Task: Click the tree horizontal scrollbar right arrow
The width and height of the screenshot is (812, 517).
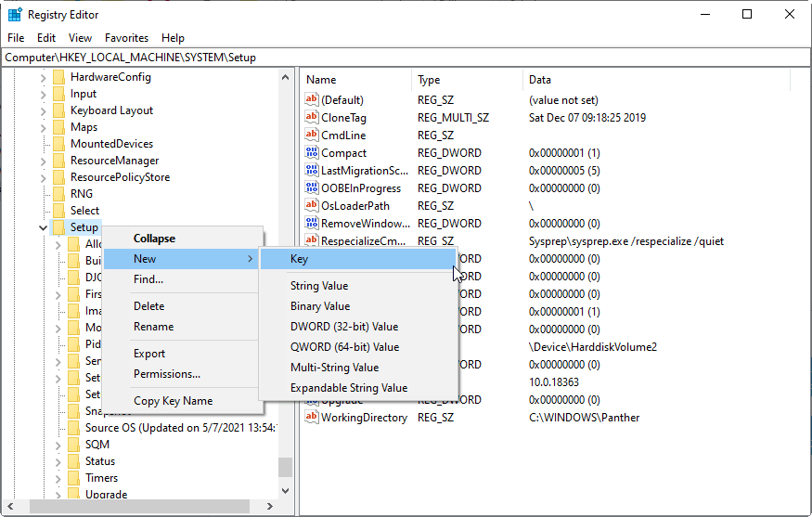Action: (269, 506)
